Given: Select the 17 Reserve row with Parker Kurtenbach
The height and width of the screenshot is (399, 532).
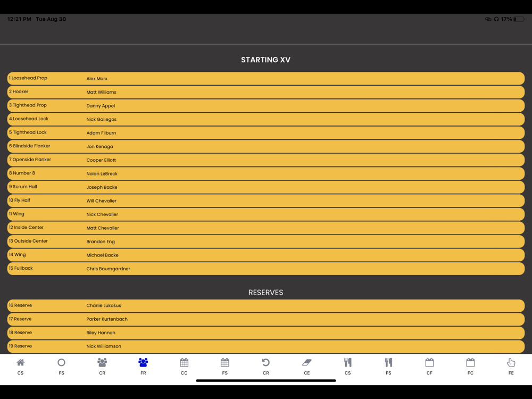Looking at the screenshot, I should tap(265, 319).
